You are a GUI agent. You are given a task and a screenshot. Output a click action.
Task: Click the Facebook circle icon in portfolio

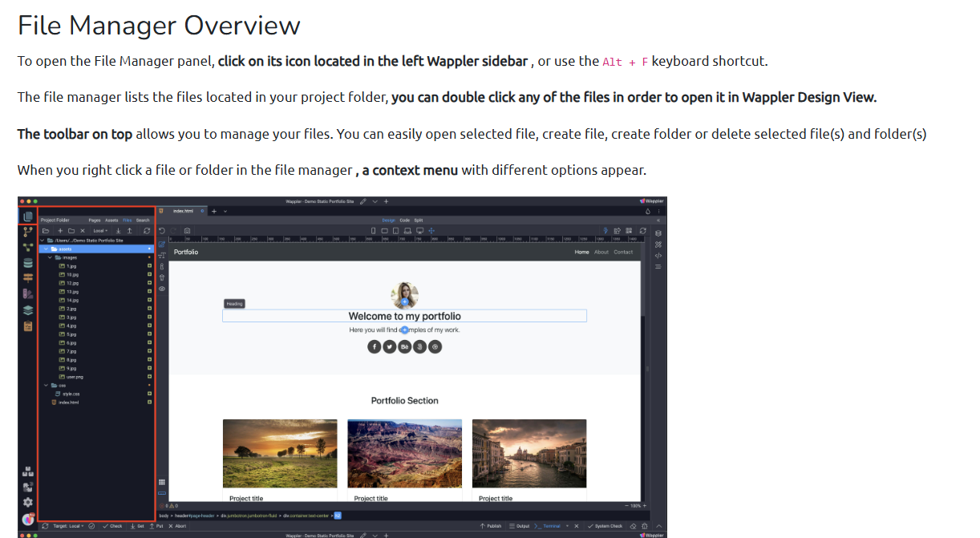click(x=374, y=346)
